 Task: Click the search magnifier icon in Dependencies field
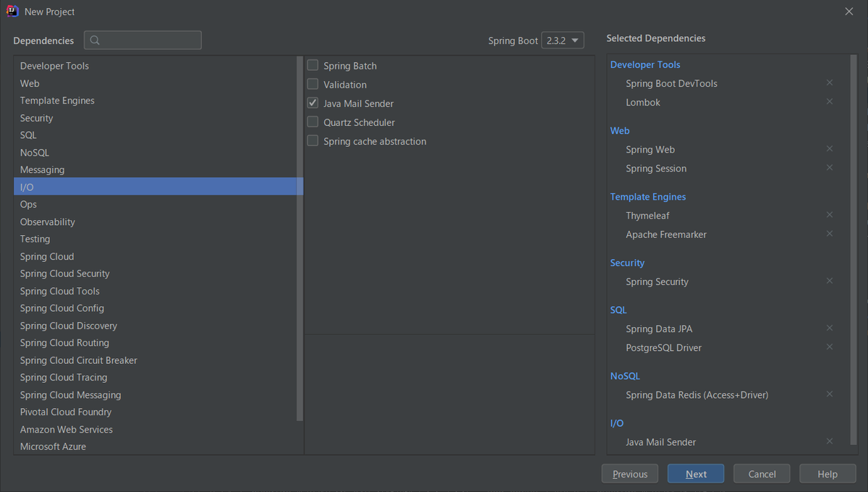pos(95,41)
